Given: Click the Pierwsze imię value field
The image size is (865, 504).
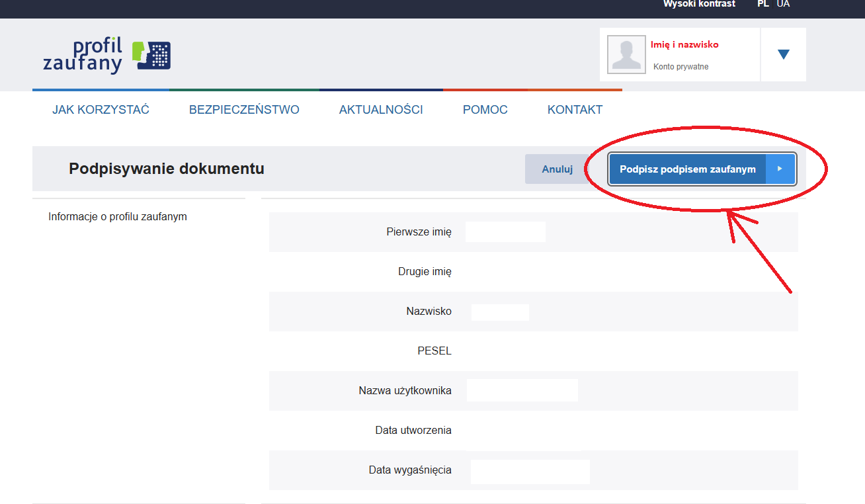Looking at the screenshot, I should [x=505, y=232].
